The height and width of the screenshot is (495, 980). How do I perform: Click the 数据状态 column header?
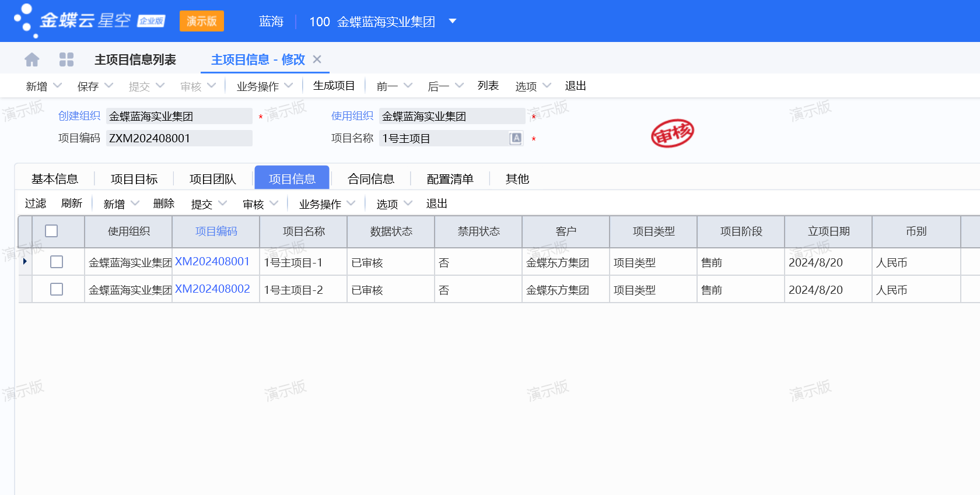(391, 231)
